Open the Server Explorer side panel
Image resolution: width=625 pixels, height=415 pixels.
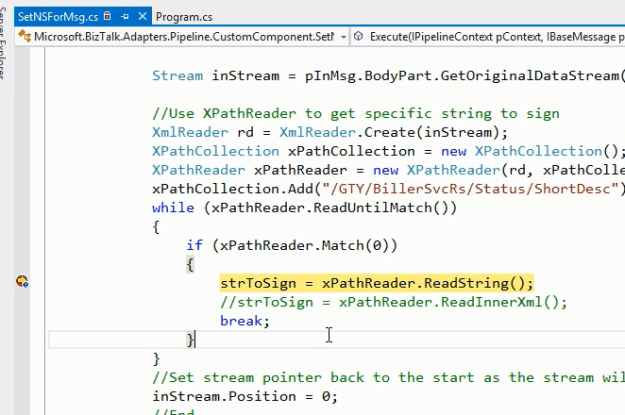click(3, 43)
